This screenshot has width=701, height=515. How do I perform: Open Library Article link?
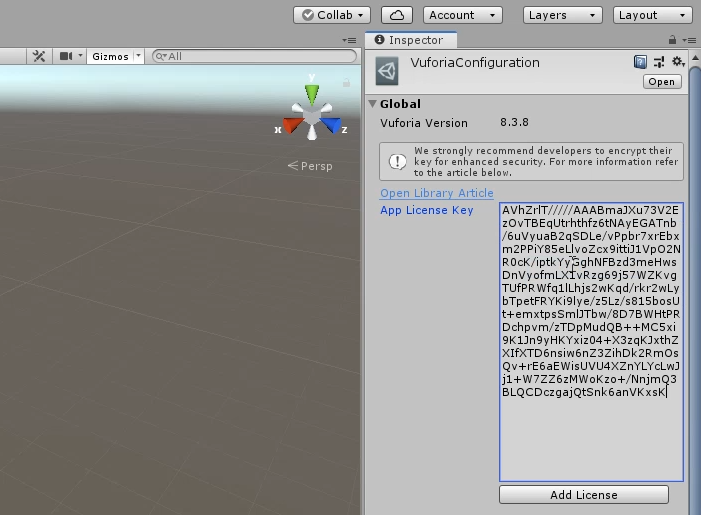click(x=437, y=193)
